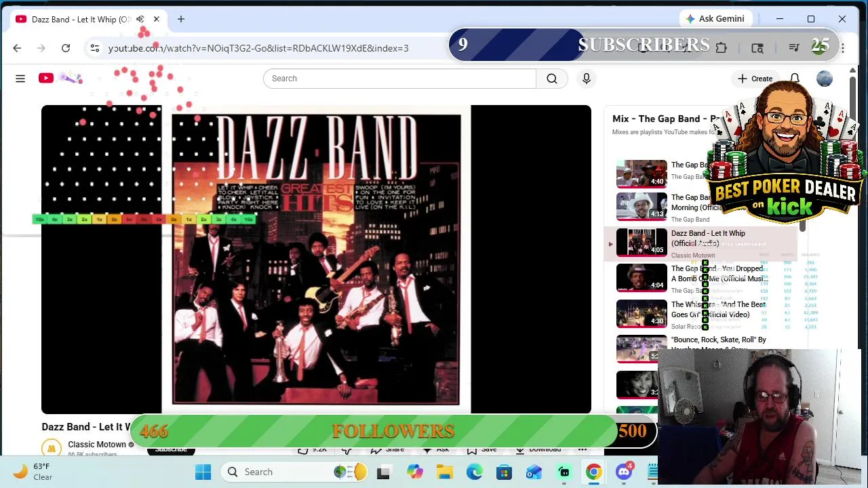868x488 pixels.
Task: Open Chrome media controls music-note icon
Action: (794, 48)
